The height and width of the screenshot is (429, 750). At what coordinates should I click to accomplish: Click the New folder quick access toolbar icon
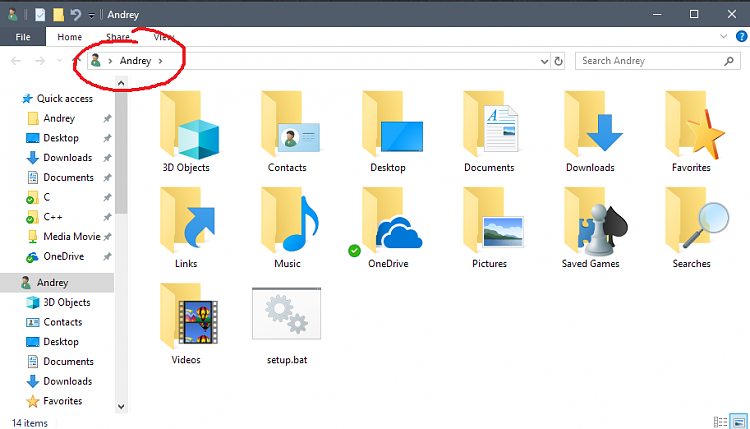click(58, 15)
